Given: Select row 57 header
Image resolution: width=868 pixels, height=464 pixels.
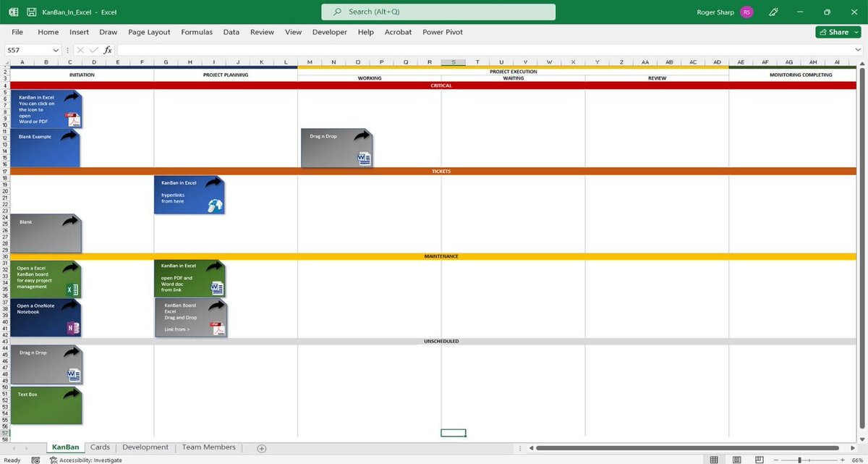Looking at the screenshot, I should [x=5, y=433].
